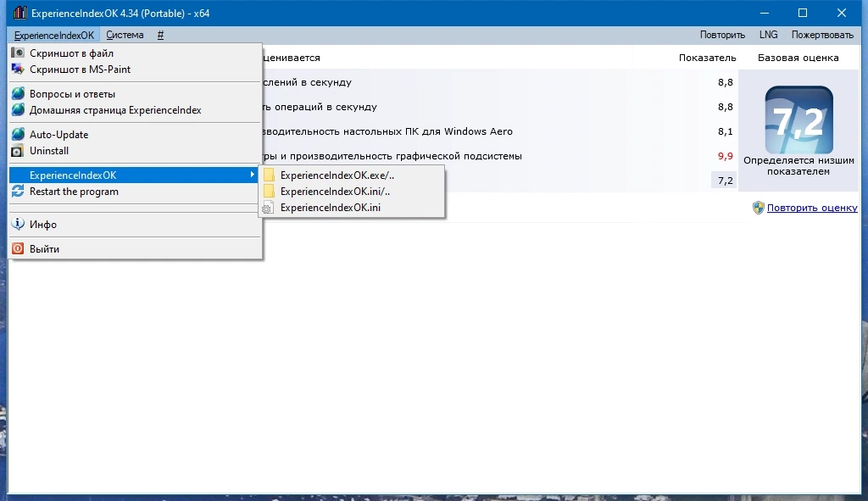868x501 pixels.
Task: Follow the Повторить оценку link
Action: pos(812,208)
